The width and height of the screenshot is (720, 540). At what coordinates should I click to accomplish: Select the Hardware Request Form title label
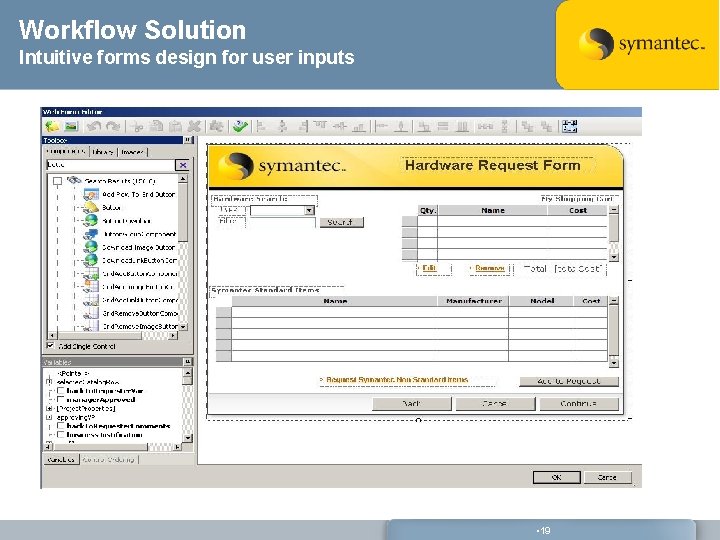coord(493,165)
